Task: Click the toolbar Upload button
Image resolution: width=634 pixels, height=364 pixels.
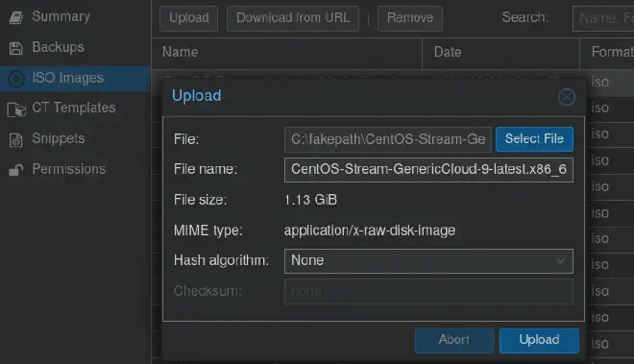Action: point(189,18)
